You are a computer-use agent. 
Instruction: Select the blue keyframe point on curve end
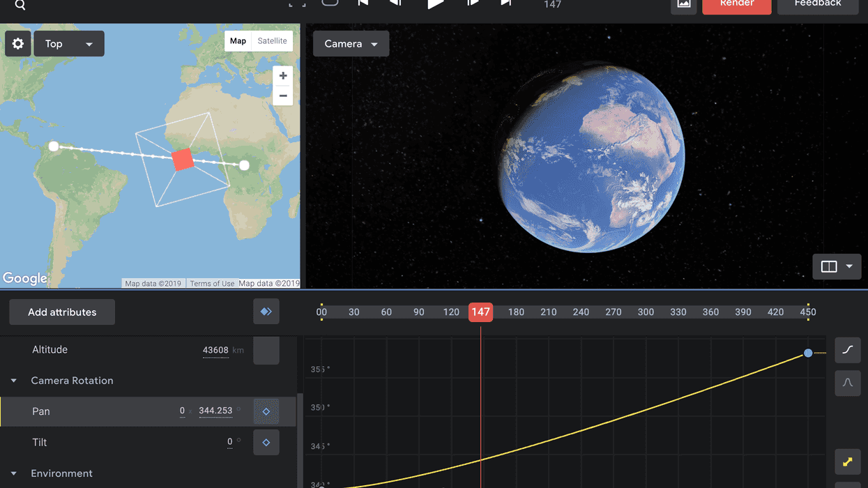pyautogui.click(x=808, y=353)
